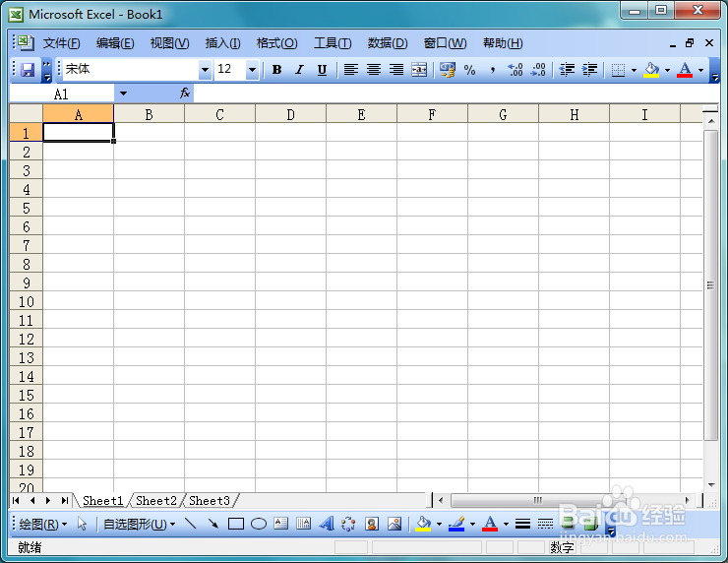728x563 pixels.
Task: Click the Insert Function fx button
Action: (x=185, y=93)
